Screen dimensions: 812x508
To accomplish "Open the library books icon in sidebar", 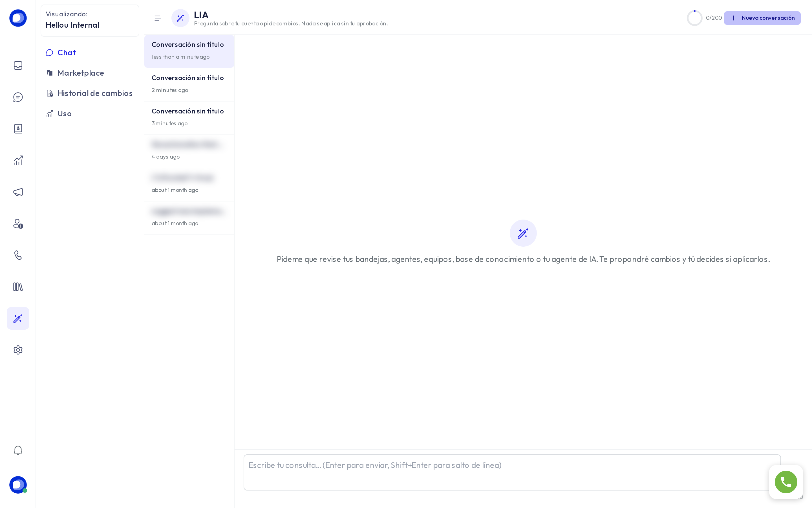I will [18, 286].
